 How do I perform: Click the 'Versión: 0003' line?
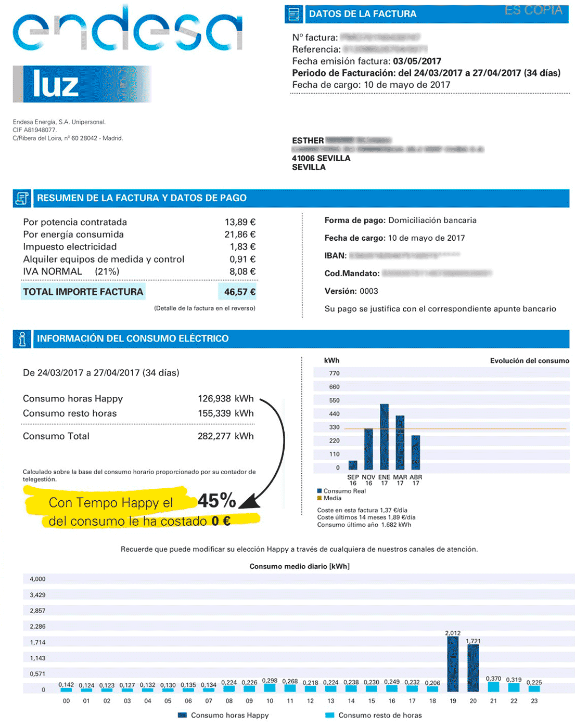[351, 291]
